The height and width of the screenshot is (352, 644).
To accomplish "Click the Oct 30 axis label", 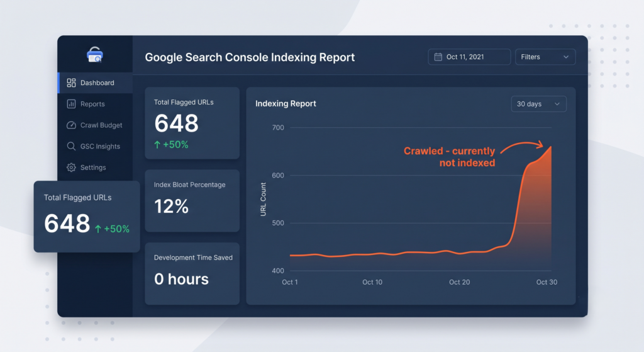I will click(547, 282).
